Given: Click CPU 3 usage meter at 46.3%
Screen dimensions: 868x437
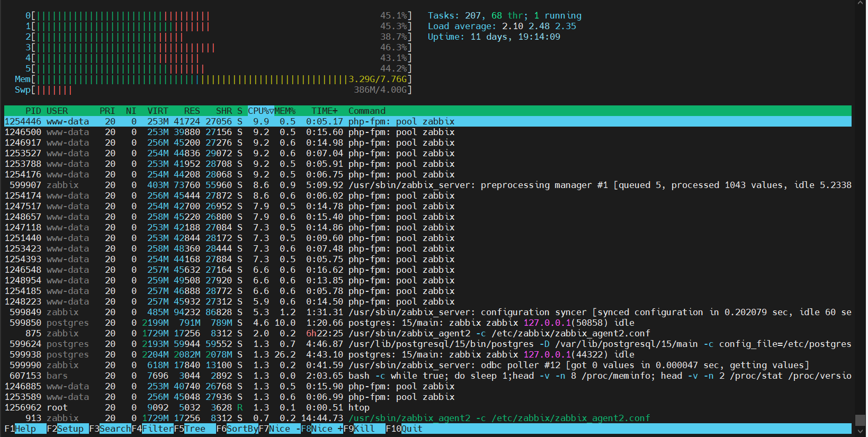Looking at the screenshot, I should click(x=219, y=47).
